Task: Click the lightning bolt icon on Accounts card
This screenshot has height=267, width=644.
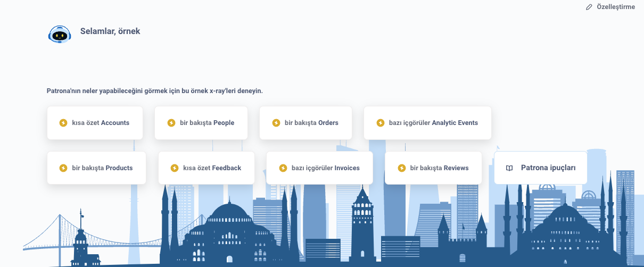Action: [x=63, y=123]
